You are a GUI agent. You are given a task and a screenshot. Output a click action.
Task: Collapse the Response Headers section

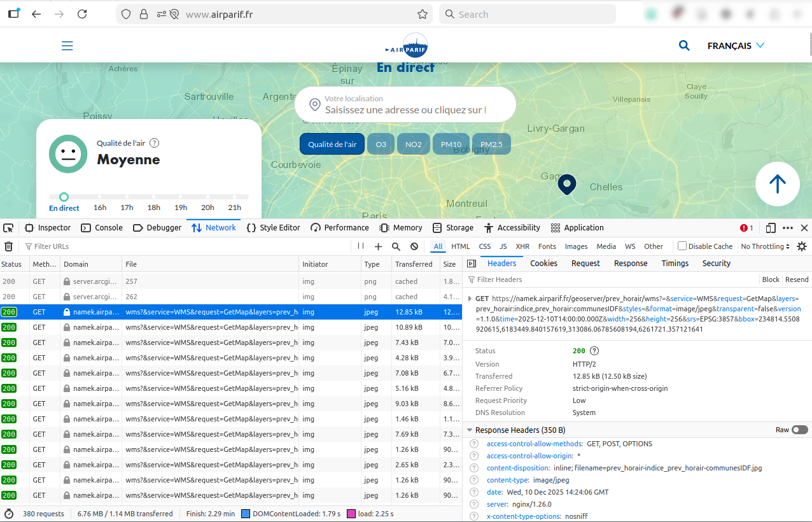coord(470,430)
